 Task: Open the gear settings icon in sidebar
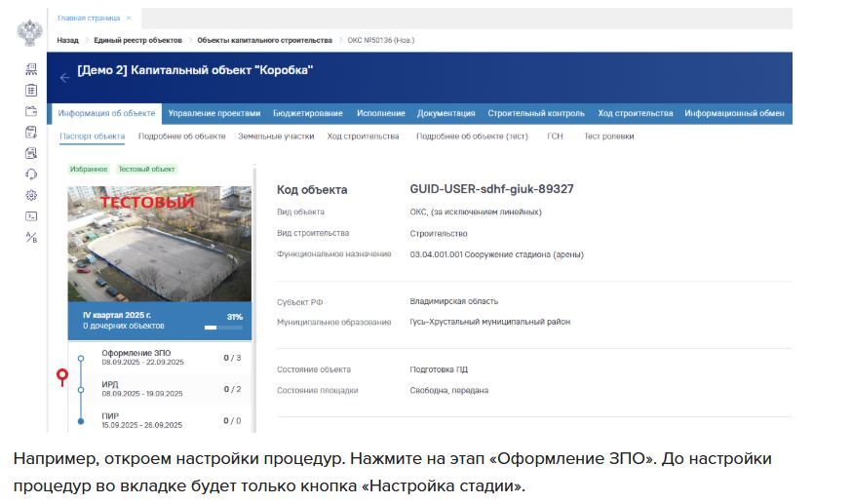click(31, 195)
